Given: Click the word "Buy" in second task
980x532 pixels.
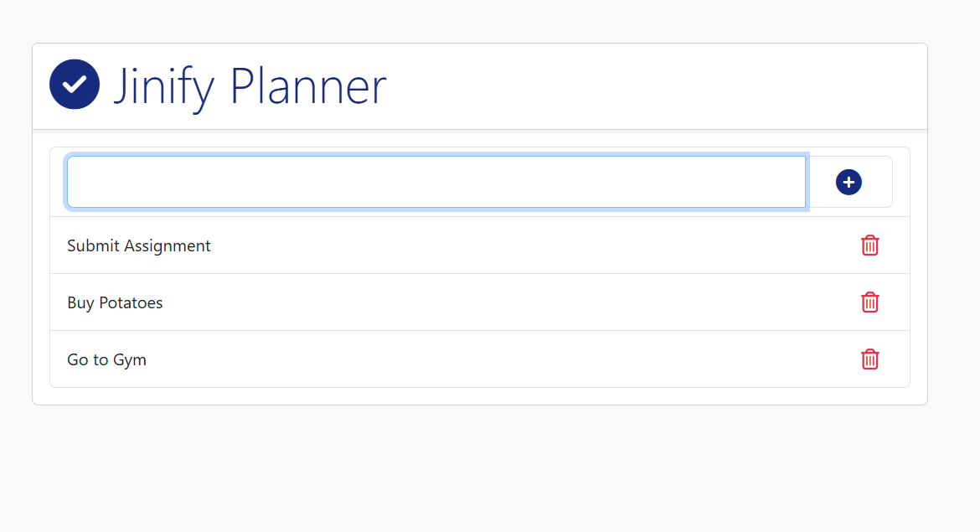Looking at the screenshot, I should 80,302.
